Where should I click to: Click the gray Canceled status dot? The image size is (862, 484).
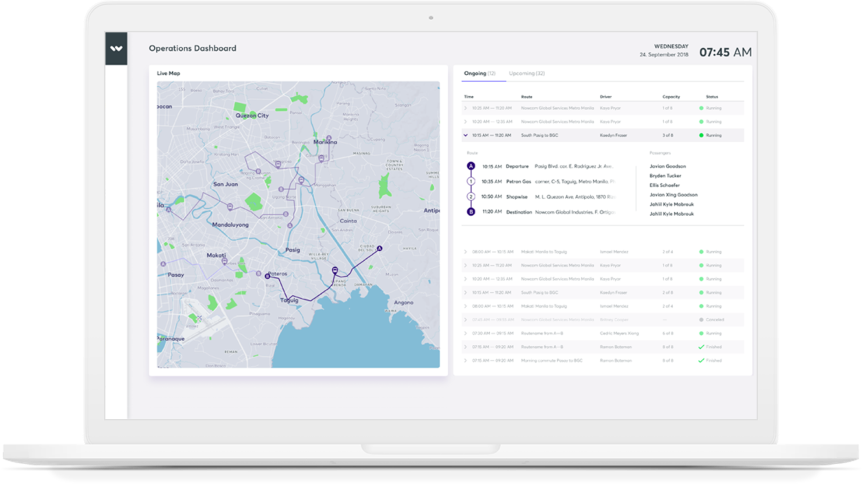(x=702, y=319)
